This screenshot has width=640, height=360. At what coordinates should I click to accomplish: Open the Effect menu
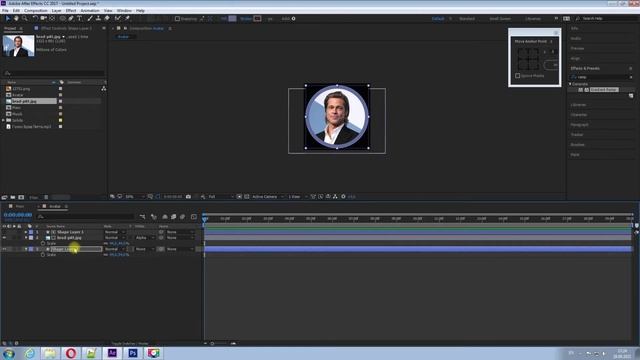tap(71, 11)
